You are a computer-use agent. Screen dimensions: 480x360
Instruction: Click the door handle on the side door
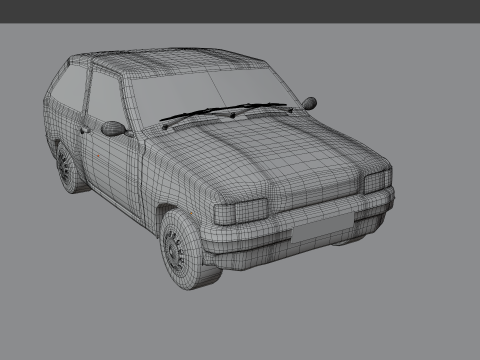(x=85, y=130)
